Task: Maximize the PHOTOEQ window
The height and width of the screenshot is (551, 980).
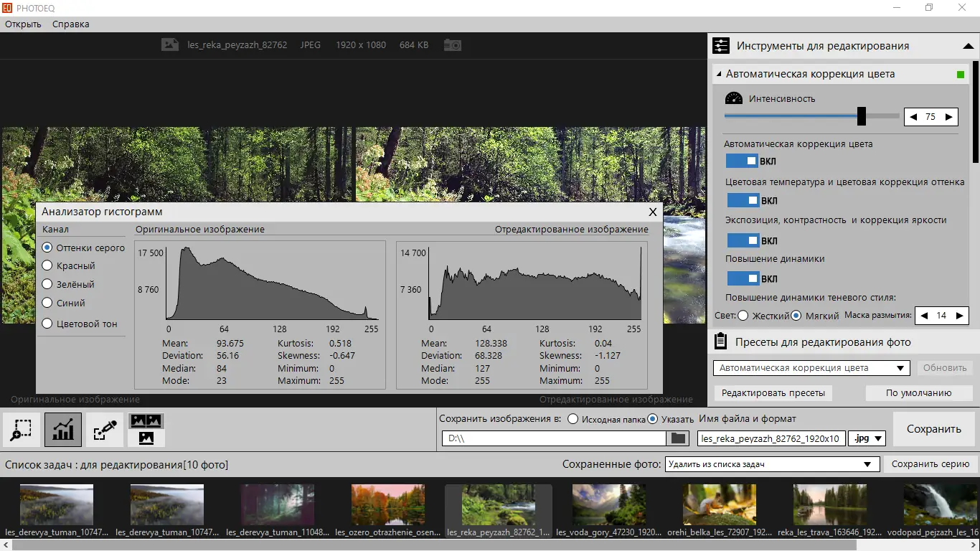Action: (x=929, y=8)
